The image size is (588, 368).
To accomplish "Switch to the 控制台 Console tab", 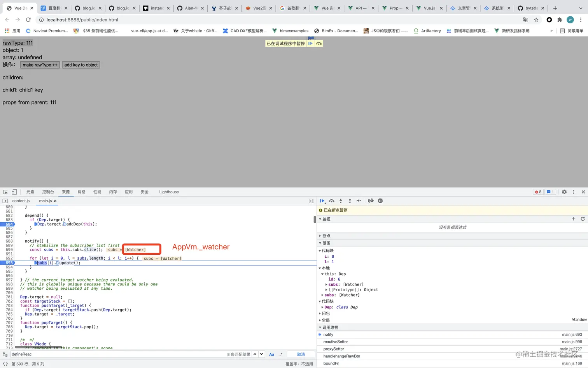I will click(48, 192).
